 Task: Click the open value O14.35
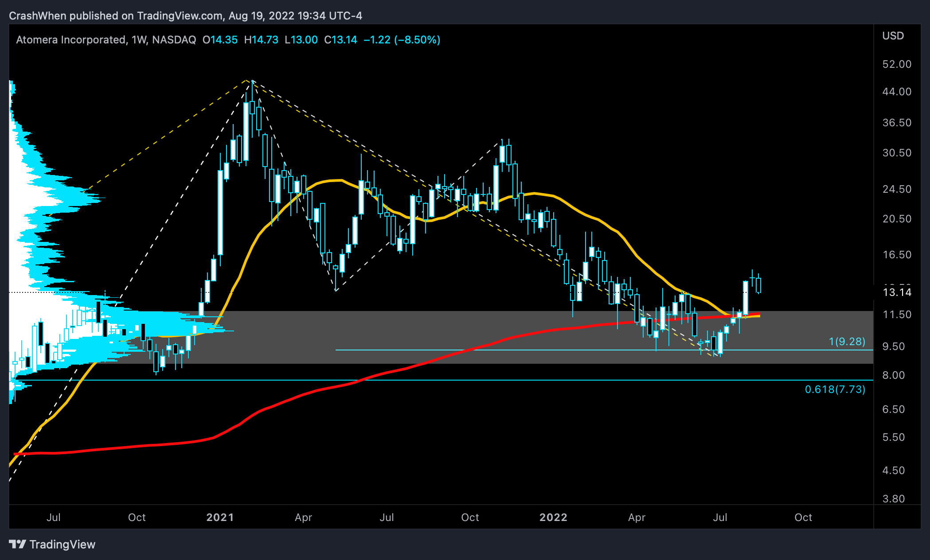220,40
